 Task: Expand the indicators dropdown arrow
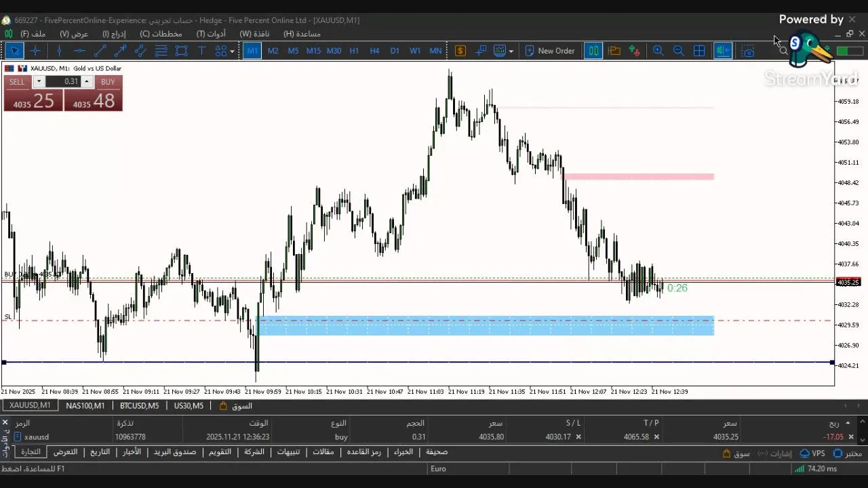click(x=511, y=51)
